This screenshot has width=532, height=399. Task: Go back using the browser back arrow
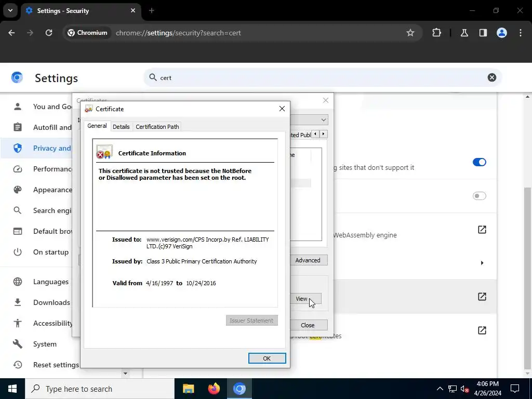11,33
